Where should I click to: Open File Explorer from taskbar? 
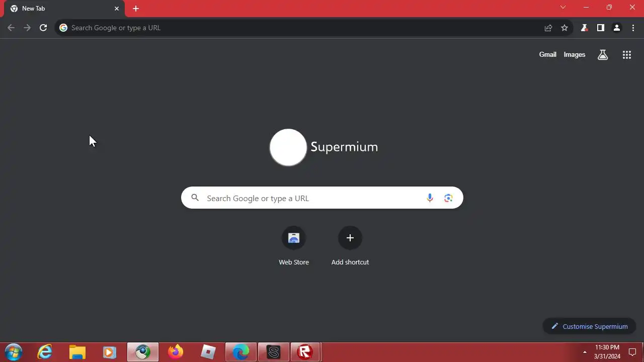pos(77,352)
